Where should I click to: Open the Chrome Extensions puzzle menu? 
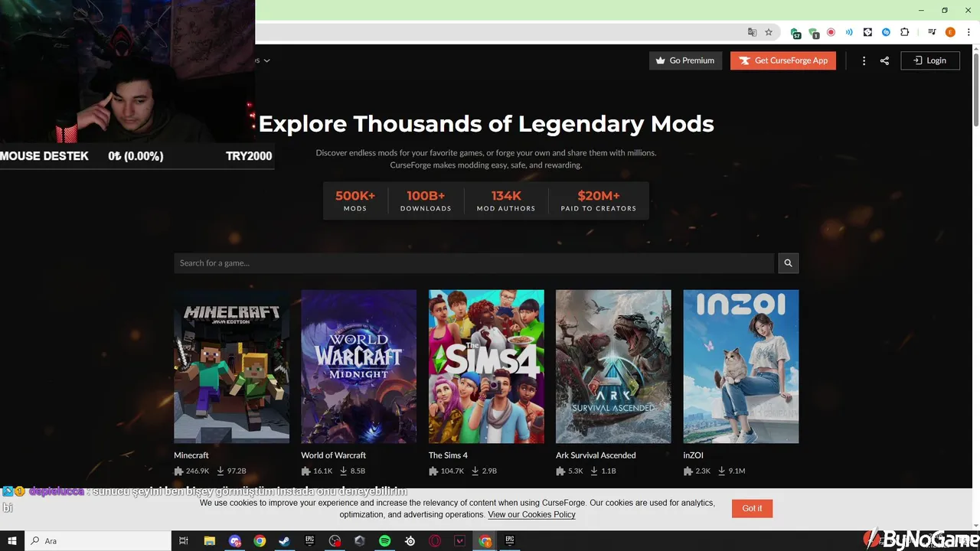[x=905, y=32]
